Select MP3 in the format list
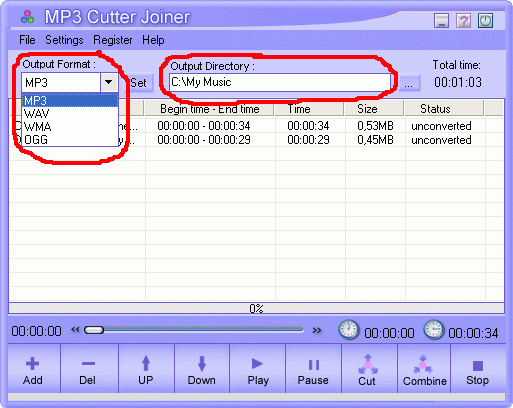Image resolution: width=513 pixels, height=408 pixels. click(70, 101)
